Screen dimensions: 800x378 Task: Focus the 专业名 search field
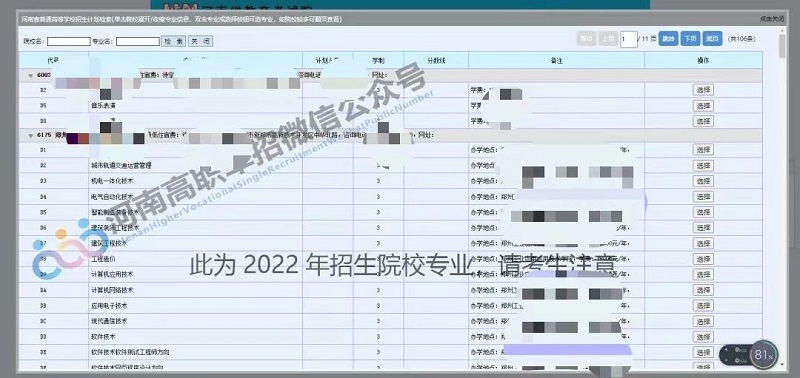(x=138, y=41)
